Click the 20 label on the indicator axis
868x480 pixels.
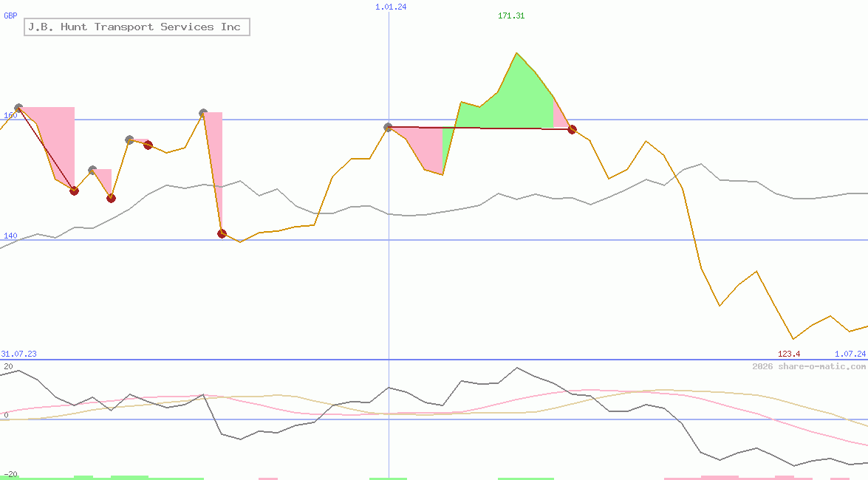[x=8, y=366]
